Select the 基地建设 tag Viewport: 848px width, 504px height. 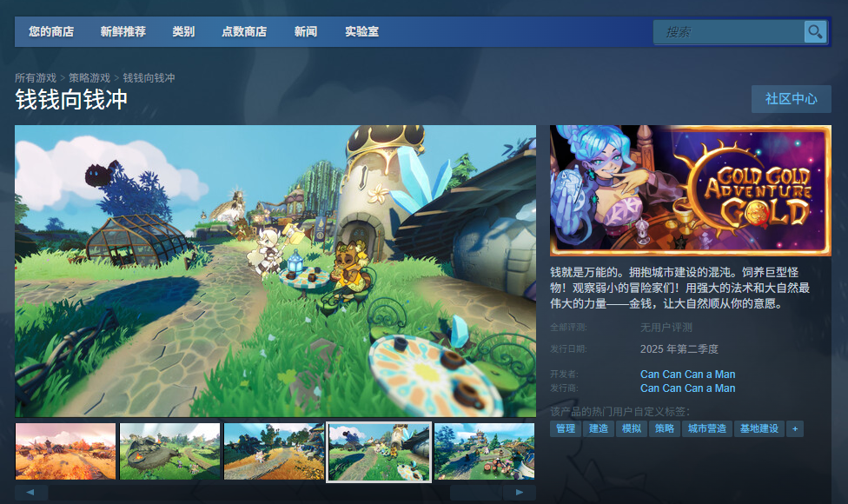pos(758,428)
